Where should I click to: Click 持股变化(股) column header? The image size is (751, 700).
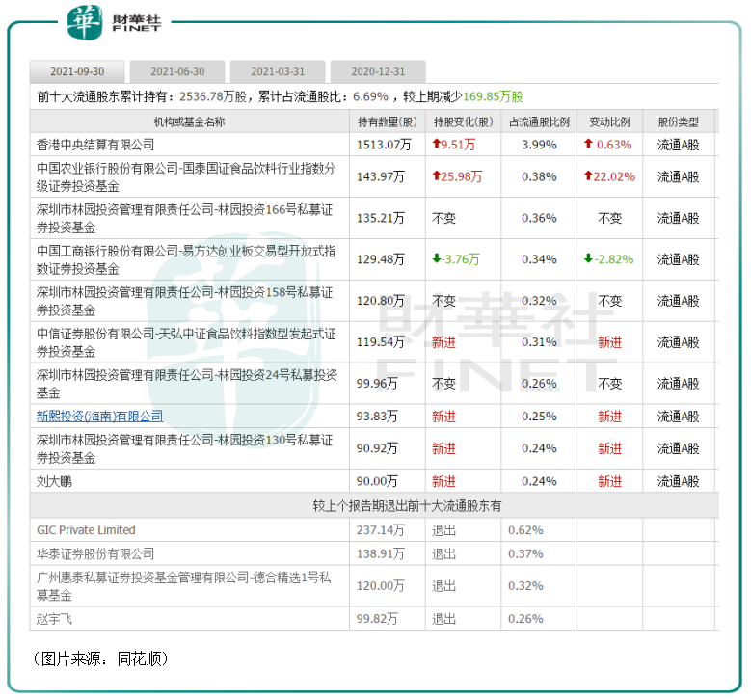click(463, 122)
